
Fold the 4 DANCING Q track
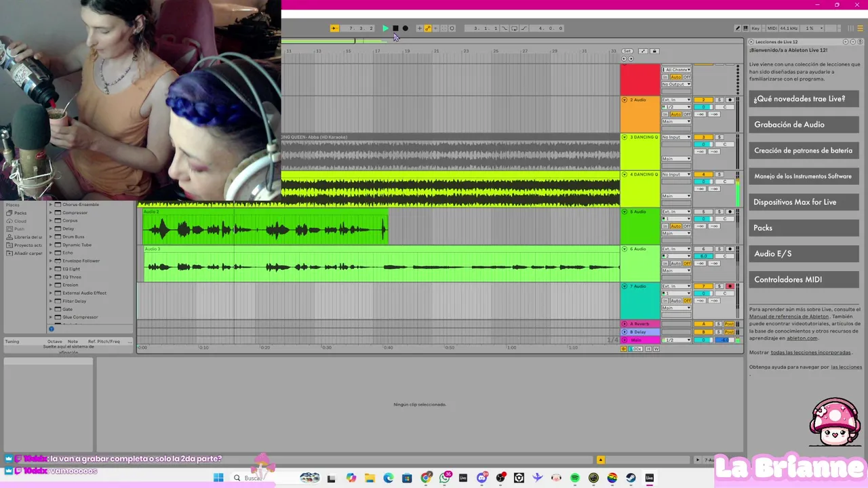[625, 174]
